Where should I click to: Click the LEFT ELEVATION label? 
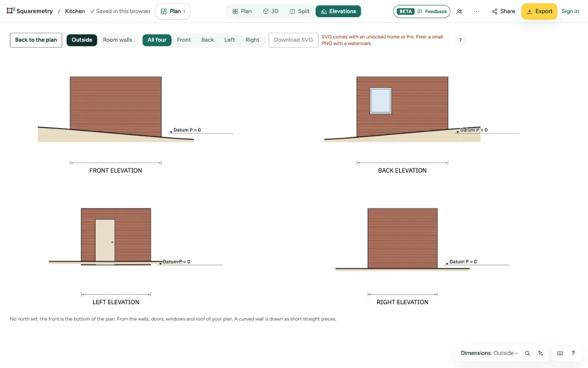[x=116, y=302]
